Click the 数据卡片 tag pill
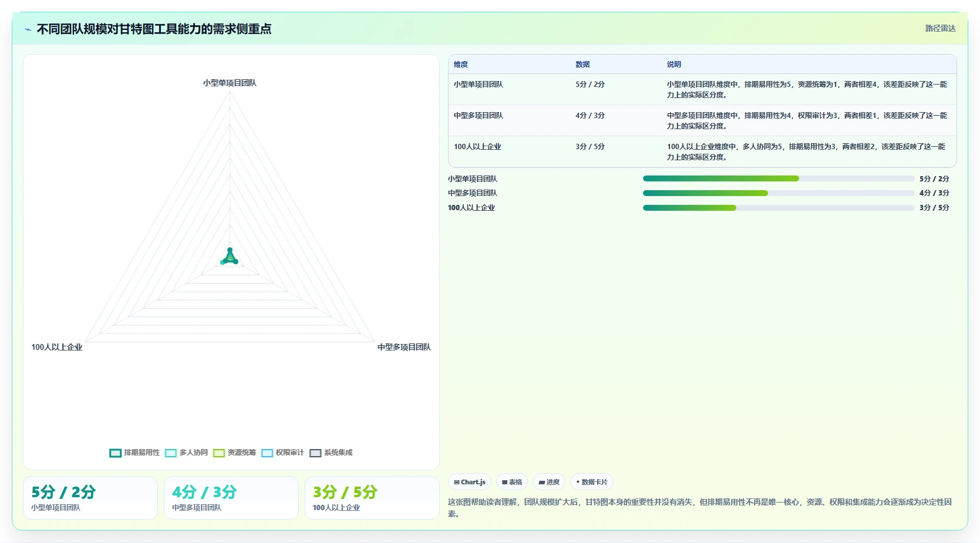 pos(592,482)
